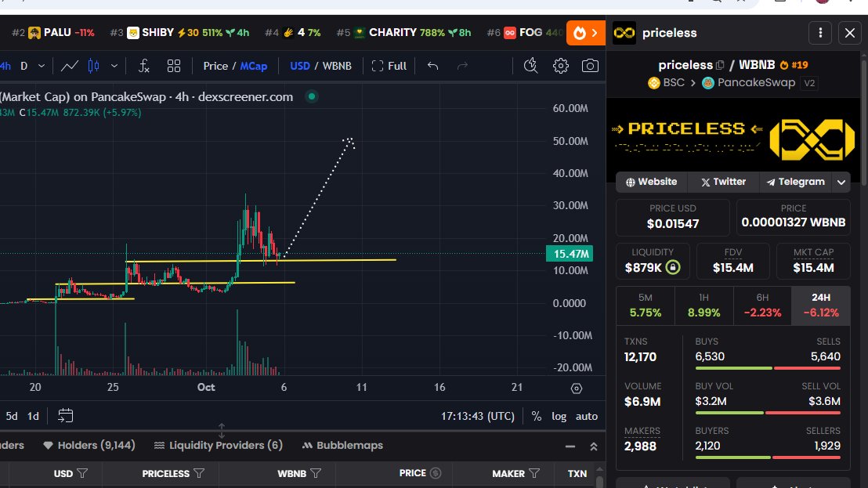The image size is (868, 488).
Task: Open quick search icon in chart toolbar
Action: pyautogui.click(x=531, y=66)
